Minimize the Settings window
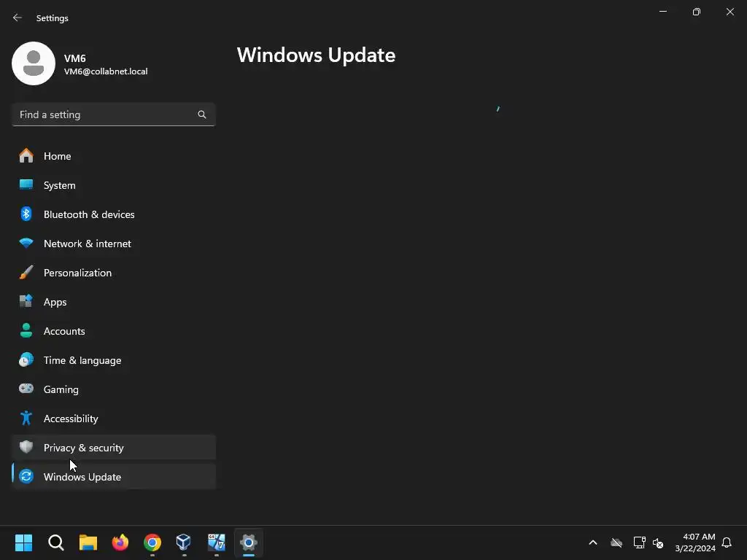 (x=662, y=12)
